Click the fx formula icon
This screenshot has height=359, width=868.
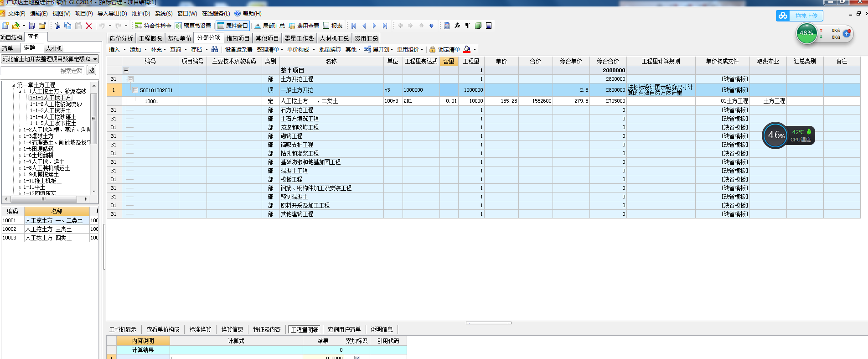[x=457, y=26]
